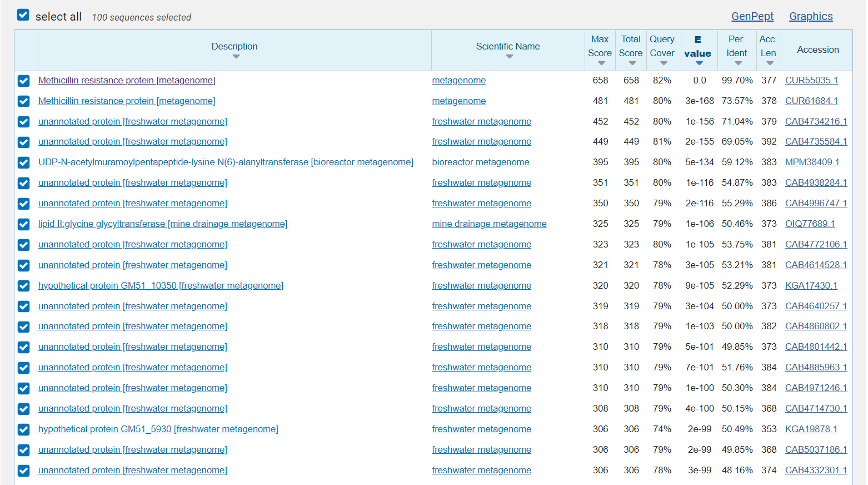This screenshot has height=485, width=868.
Task: Sort by the E value column arrow
Action: point(699,63)
